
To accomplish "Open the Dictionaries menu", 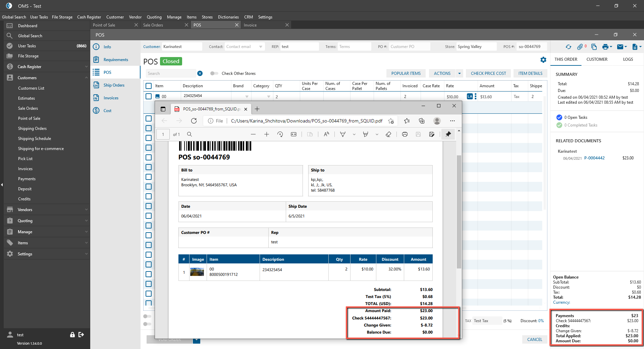I will coord(228,17).
